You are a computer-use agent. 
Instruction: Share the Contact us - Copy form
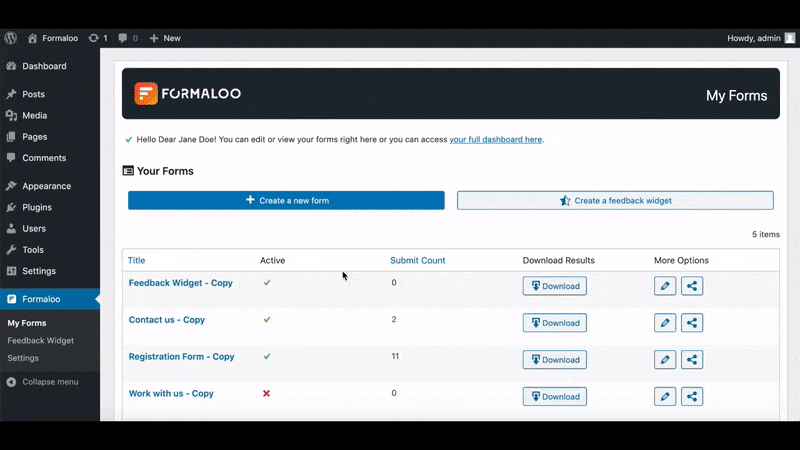[x=692, y=323]
